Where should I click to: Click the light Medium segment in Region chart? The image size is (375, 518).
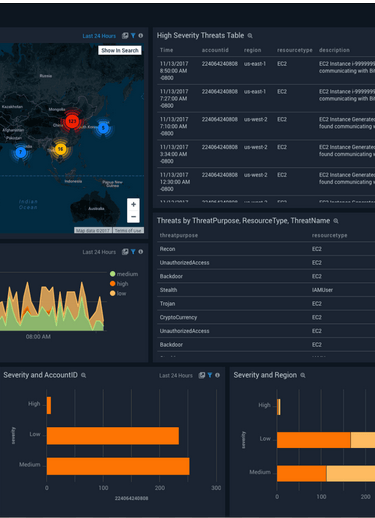pos(351,473)
